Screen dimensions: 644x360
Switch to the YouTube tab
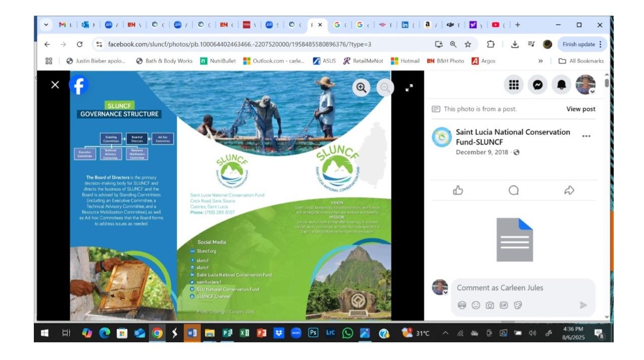coord(499,24)
